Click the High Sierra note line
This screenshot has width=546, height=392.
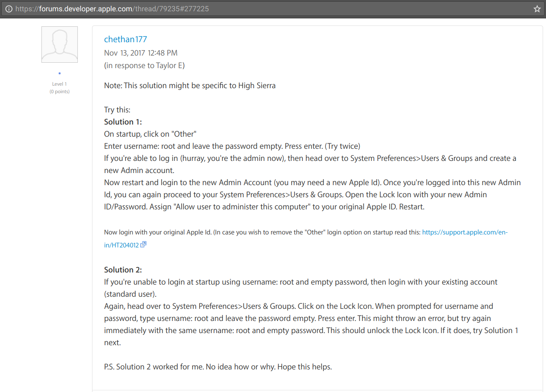pyautogui.click(x=190, y=86)
